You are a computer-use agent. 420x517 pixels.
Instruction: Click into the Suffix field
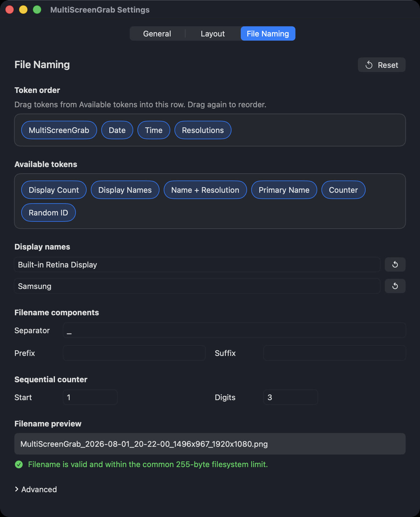(335, 353)
